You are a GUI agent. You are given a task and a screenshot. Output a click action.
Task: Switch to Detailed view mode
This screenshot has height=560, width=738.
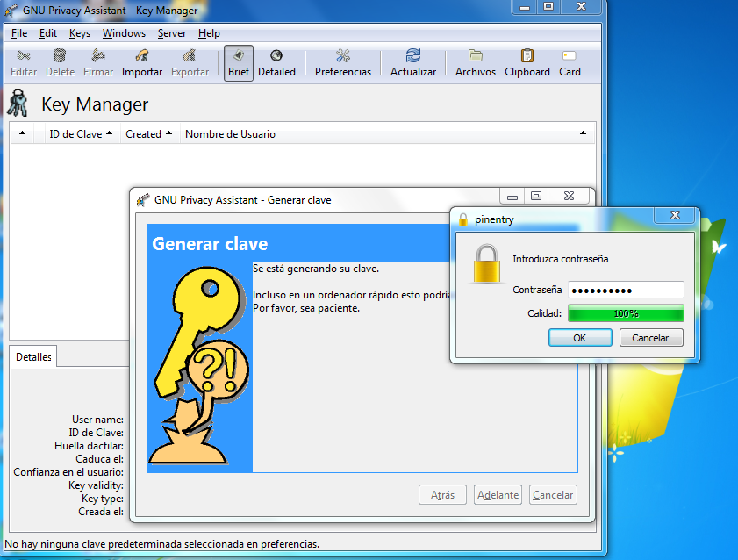276,63
